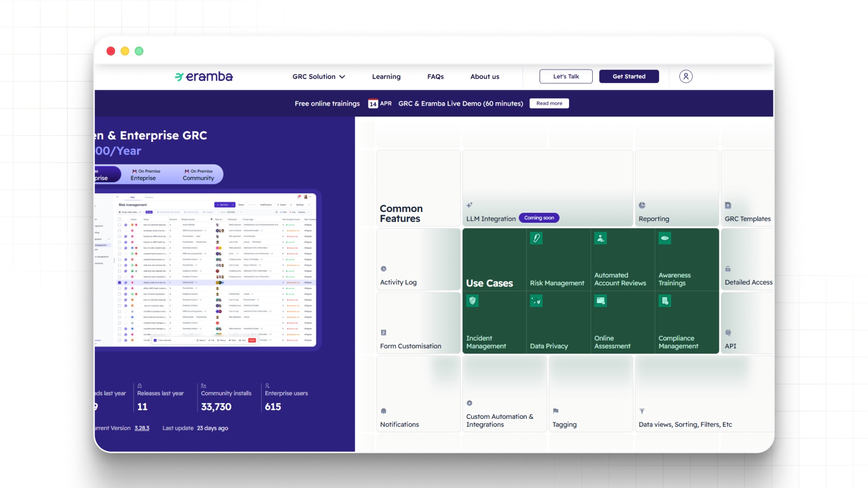Open the Learning menu item
Image resolution: width=868 pixels, height=488 pixels.
386,76
